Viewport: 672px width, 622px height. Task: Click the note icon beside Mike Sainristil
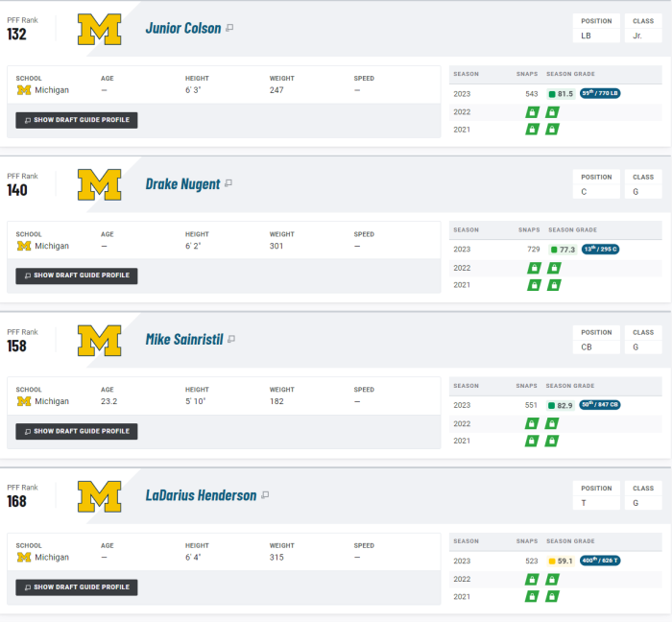[x=231, y=339]
